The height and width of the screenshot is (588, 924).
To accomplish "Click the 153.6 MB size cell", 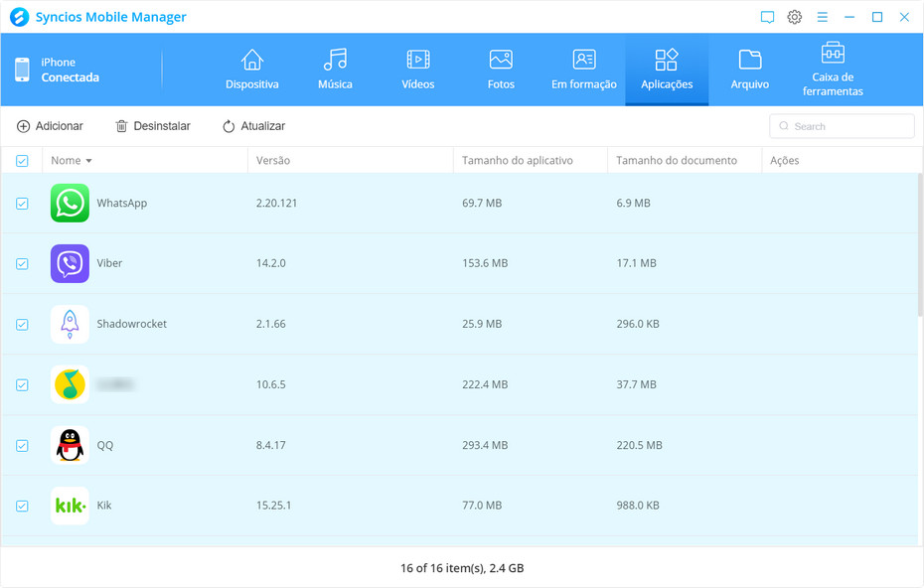I will (485, 263).
